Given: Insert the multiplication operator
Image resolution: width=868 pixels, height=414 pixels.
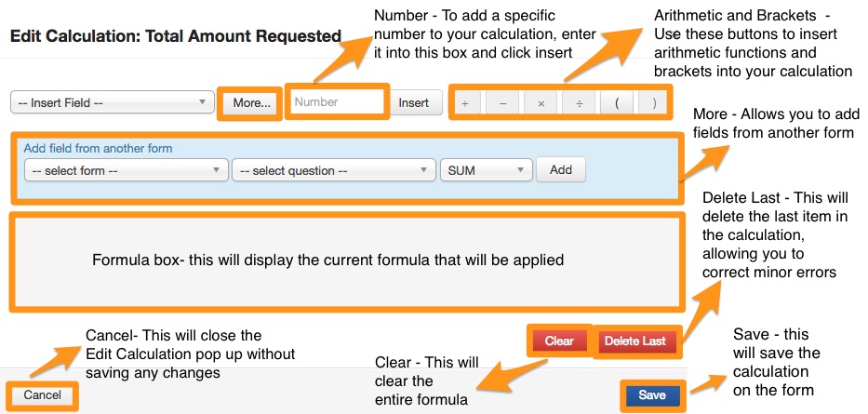Looking at the screenshot, I should pyautogui.click(x=541, y=103).
